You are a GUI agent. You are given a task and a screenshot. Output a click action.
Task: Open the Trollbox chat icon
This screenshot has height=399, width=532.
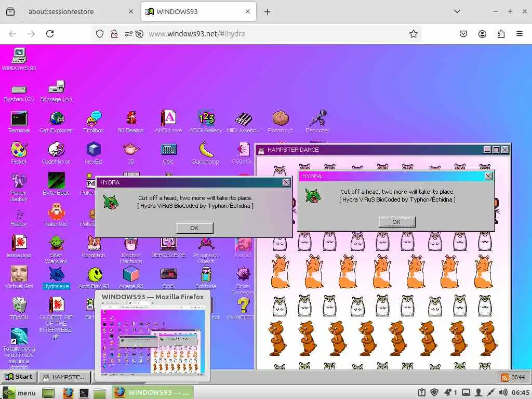point(94,122)
